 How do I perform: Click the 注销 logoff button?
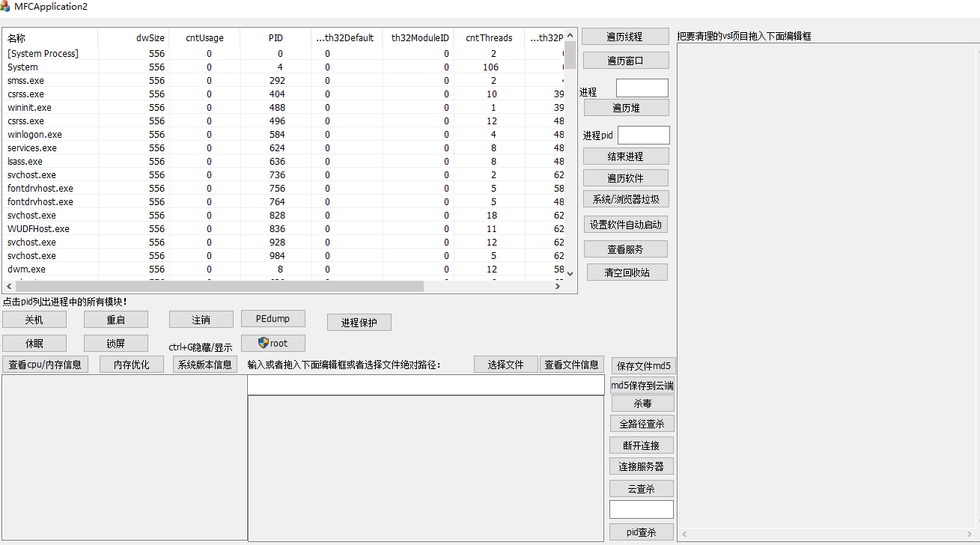tap(201, 320)
